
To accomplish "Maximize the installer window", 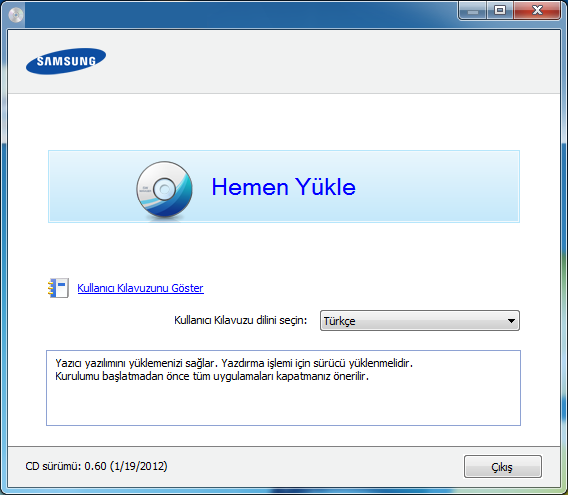I will [x=500, y=11].
